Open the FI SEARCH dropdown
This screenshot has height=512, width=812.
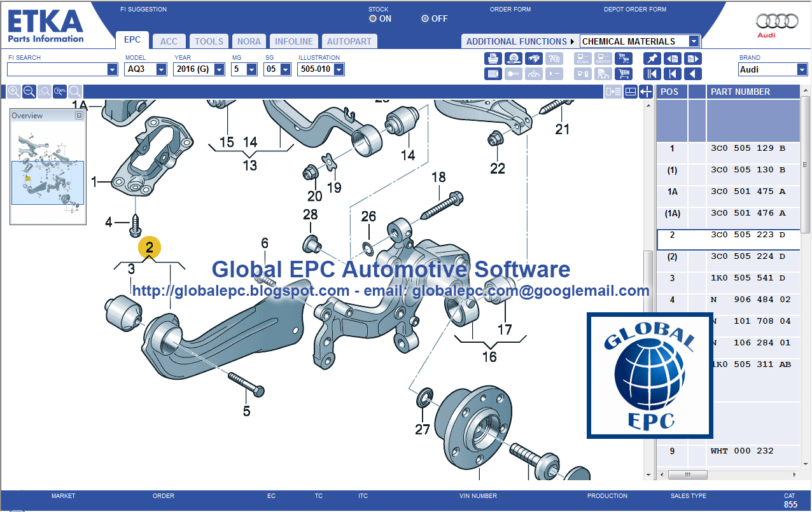112,69
